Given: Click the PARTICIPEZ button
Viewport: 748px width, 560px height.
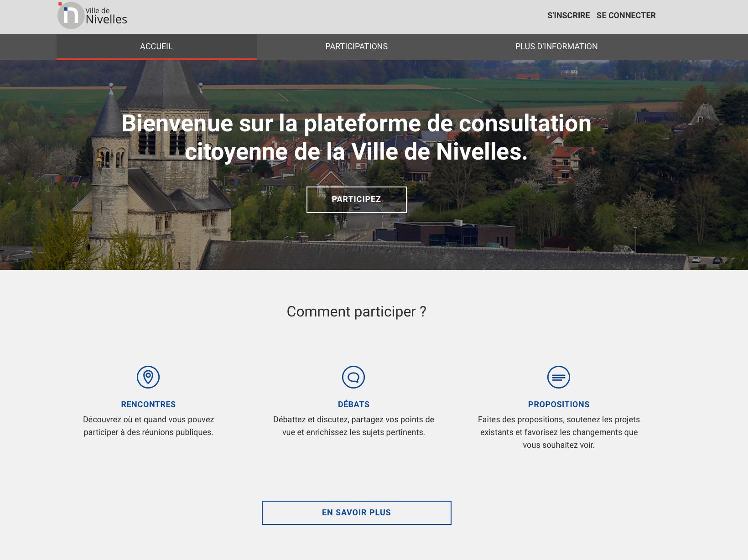Looking at the screenshot, I should tap(357, 200).
